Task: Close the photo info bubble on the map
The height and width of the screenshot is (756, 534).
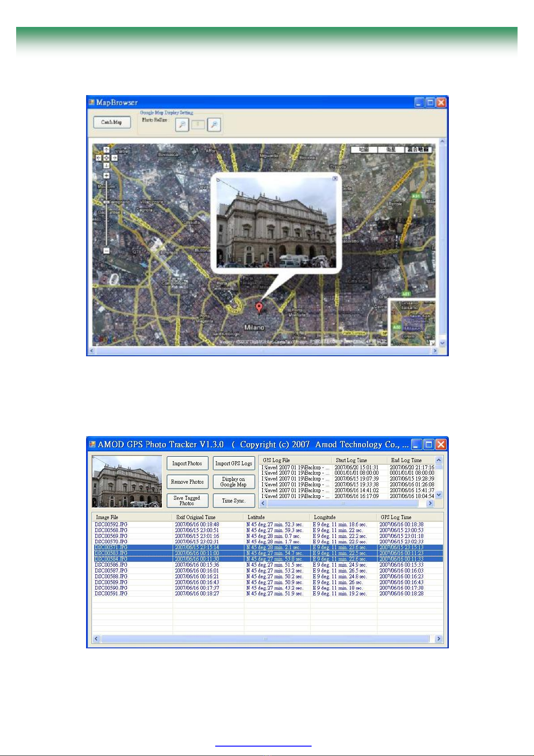Action: tap(335, 179)
